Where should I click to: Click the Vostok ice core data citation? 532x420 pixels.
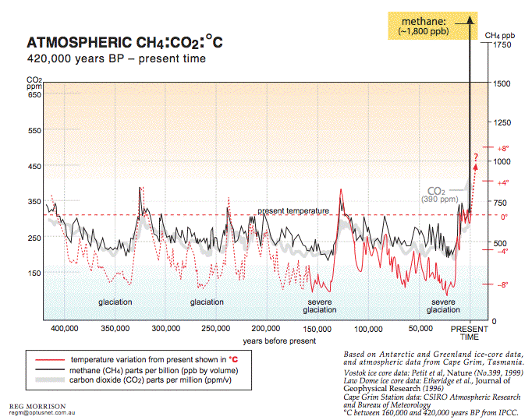click(x=420, y=374)
